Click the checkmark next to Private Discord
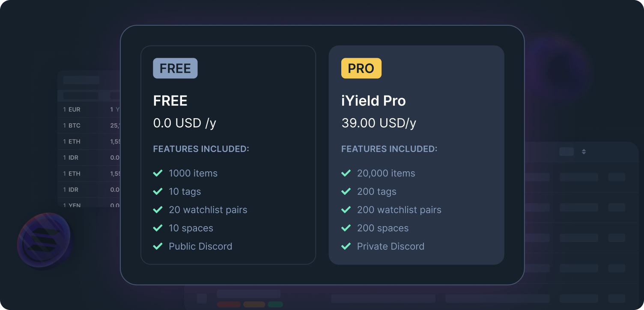Image resolution: width=644 pixels, height=310 pixels. click(346, 246)
